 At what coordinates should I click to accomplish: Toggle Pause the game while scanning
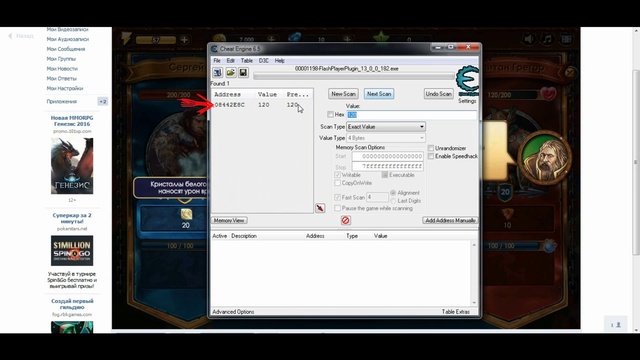[x=338, y=208]
